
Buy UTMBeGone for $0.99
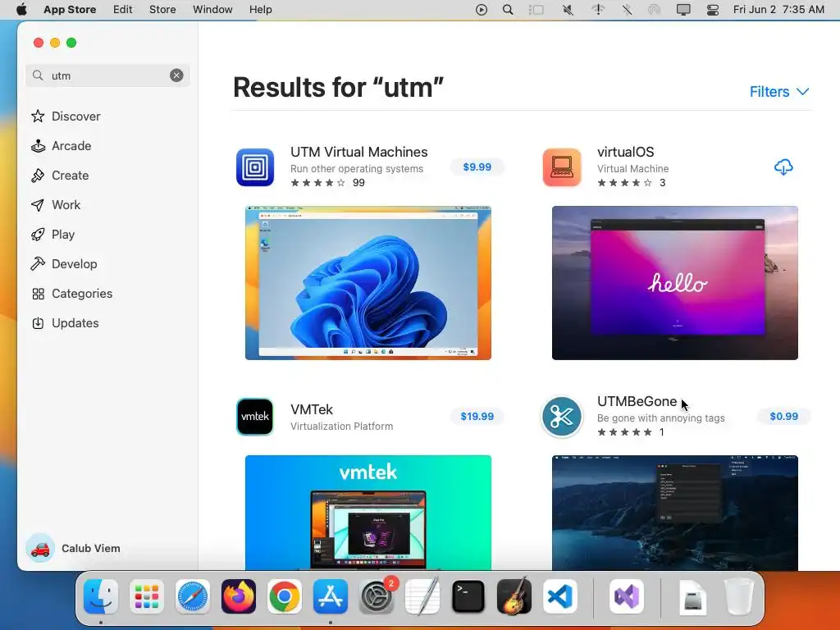point(783,416)
